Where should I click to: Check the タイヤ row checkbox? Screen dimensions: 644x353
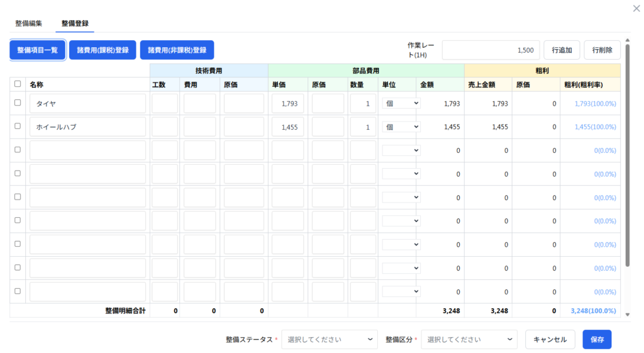[18, 103]
